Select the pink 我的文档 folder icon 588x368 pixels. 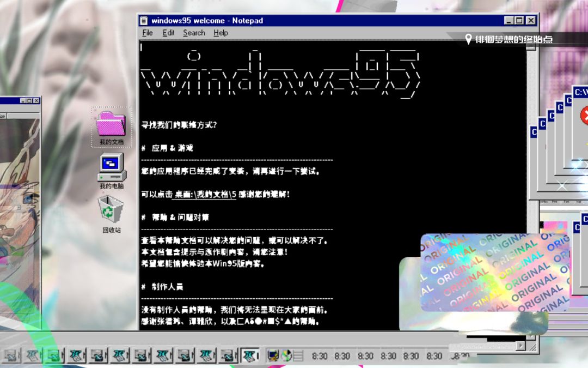[111, 124]
